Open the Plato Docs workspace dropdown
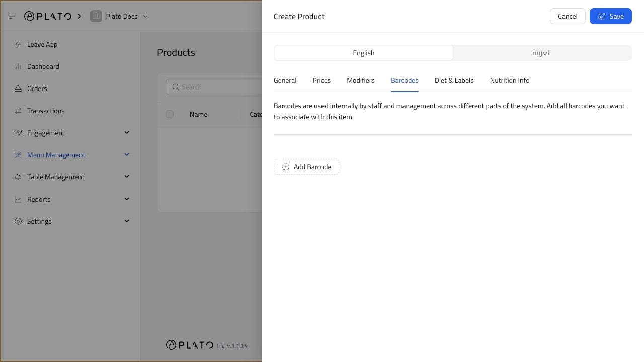The image size is (644, 362). tap(145, 16)
